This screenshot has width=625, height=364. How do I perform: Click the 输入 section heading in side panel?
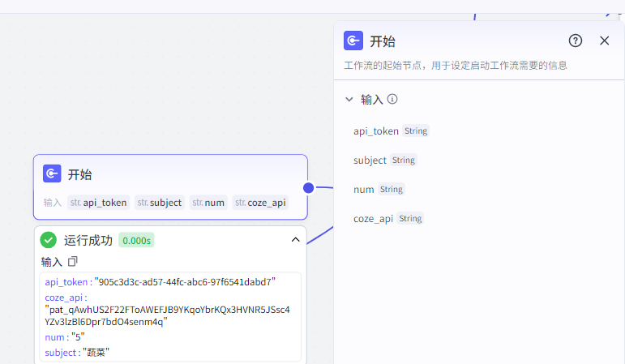(x=372, y=99)
